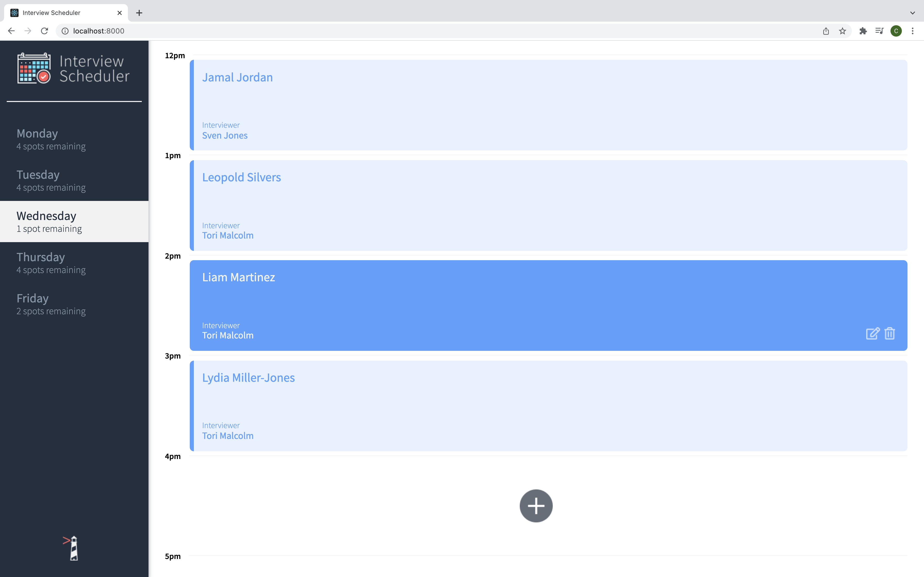Screen dimensions: 924x577
Task: Open the browser menu with three dots
Action: click(913, 31)
